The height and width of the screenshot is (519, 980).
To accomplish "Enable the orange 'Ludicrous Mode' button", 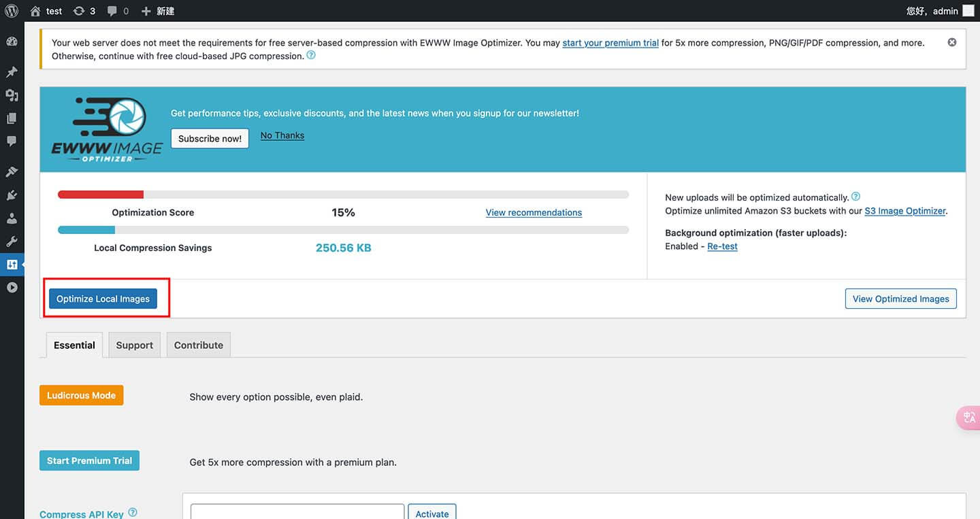I will (81, 395).
